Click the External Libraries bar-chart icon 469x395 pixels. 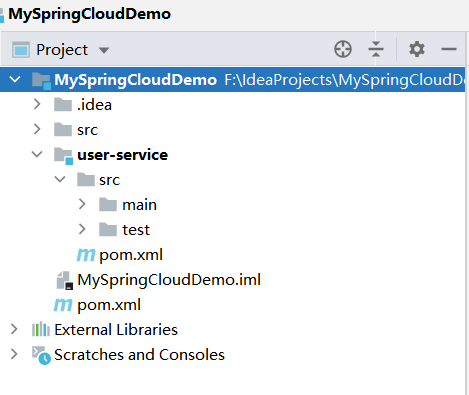[41, 330]
